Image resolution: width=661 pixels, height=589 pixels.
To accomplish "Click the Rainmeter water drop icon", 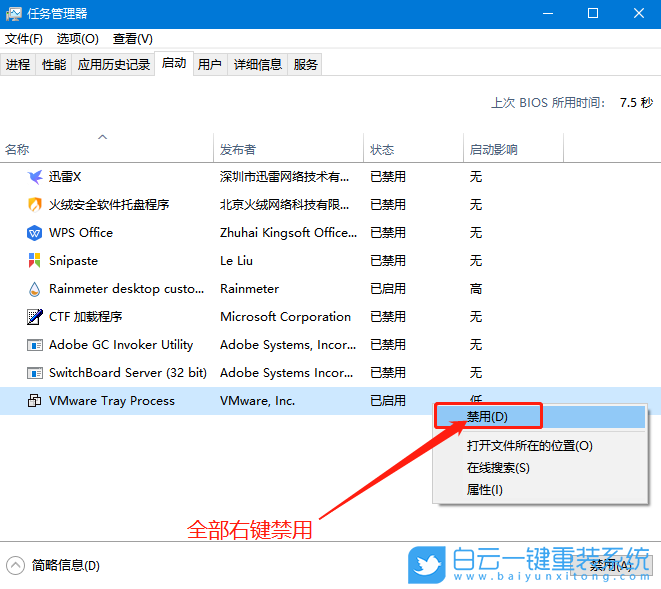I will (35, 289).
